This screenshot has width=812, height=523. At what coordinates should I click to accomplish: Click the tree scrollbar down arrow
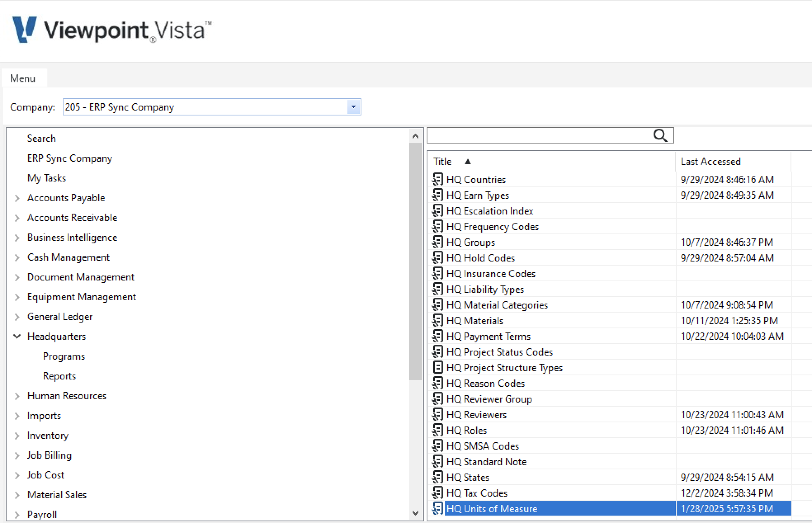coord(415,513)
